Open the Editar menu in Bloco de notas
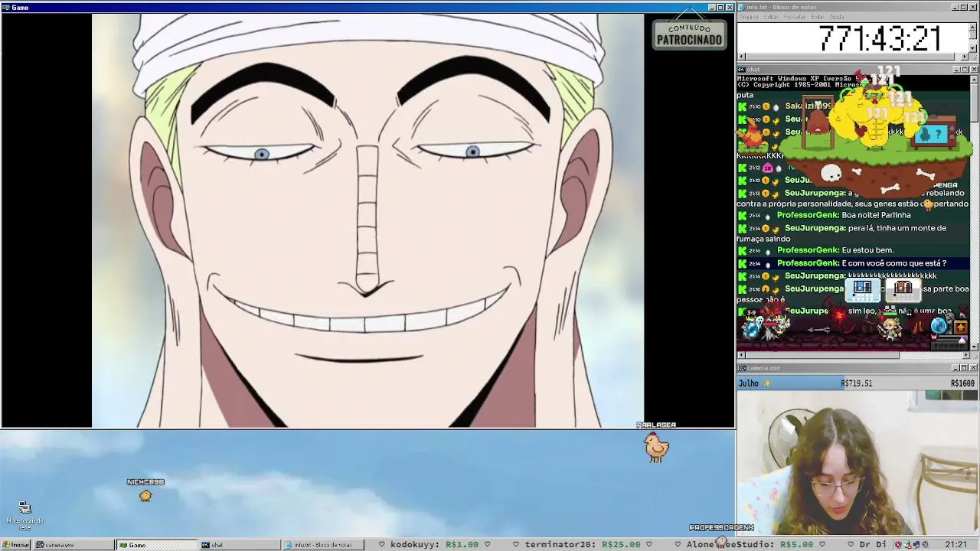This screenshot has width=980, height=551. (771, 17)
